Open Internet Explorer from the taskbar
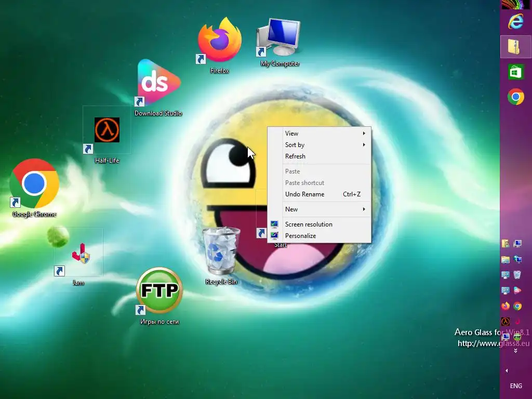Image resolution: width=532 pixels, height=399 pixels. [x=515, y=21]
